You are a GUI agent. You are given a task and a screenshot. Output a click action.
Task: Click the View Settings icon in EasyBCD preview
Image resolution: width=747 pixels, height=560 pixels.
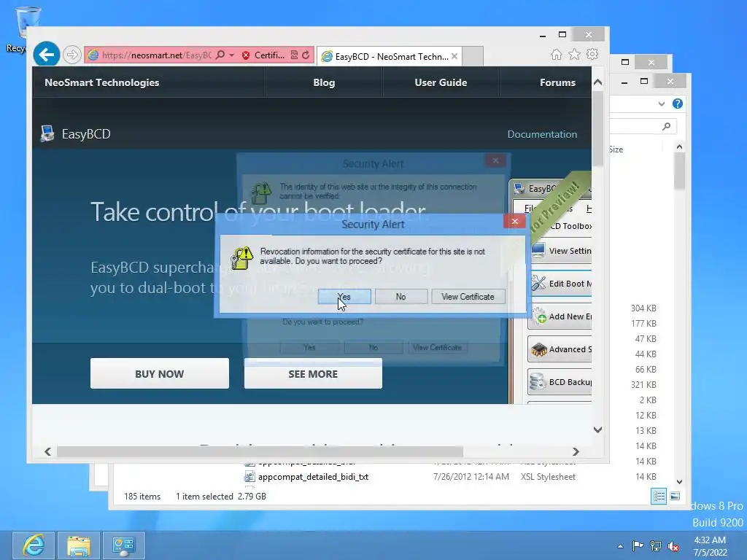point(538,251)
